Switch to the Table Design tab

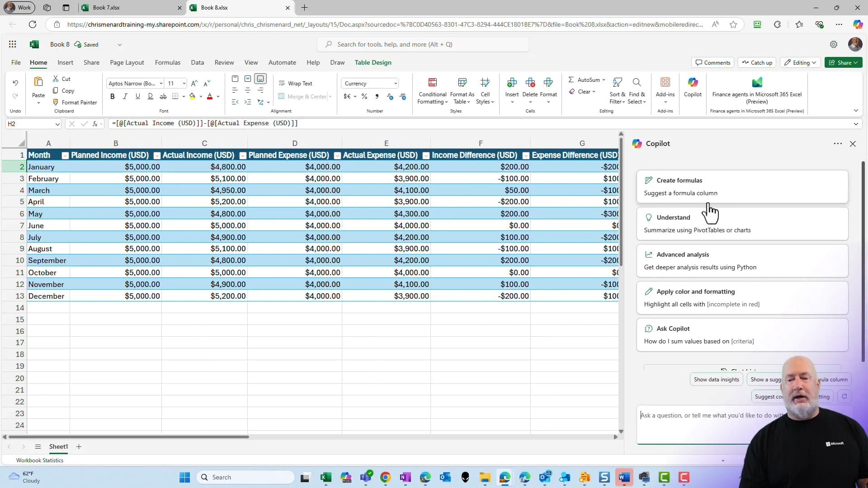(x=373, y=62)
